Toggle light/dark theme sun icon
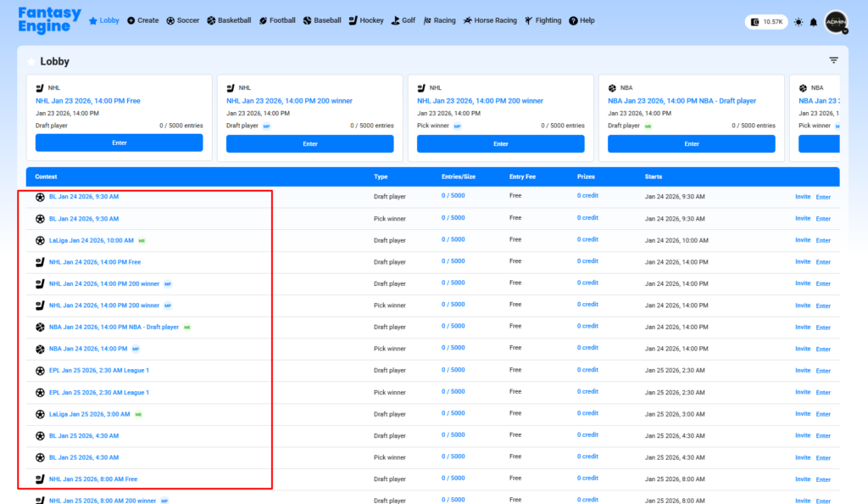 (798, 21)
